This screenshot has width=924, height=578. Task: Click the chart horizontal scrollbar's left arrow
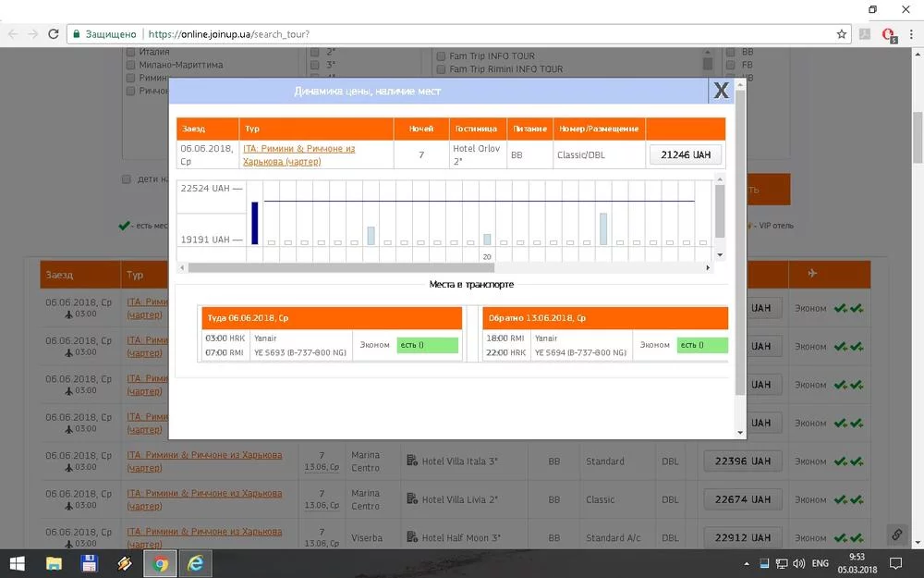(x=182, y=268)
